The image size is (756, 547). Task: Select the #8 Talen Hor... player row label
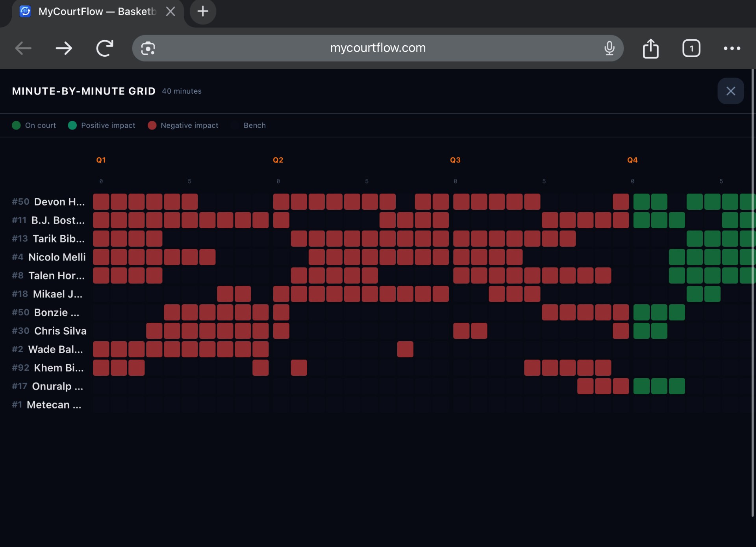[48, 276]
